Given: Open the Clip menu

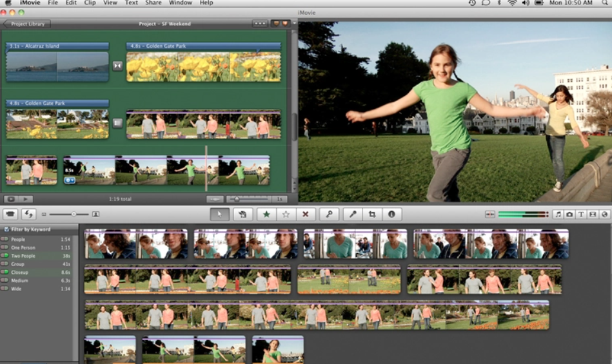Looking at the screenshot, I should click(90, 3).
